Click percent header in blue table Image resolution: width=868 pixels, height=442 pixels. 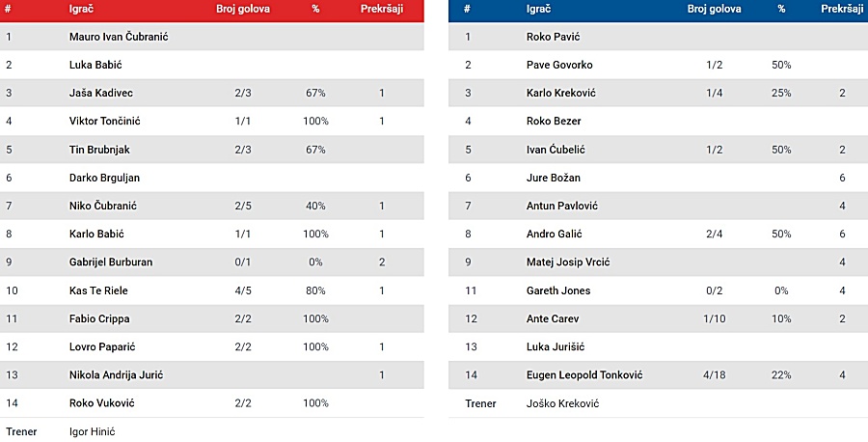pos(781,9)
